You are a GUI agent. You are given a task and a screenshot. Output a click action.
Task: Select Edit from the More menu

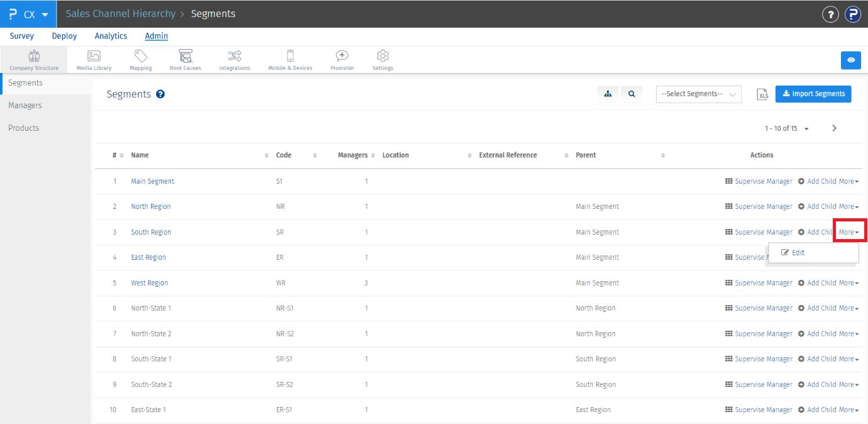(x=793, y=253)
